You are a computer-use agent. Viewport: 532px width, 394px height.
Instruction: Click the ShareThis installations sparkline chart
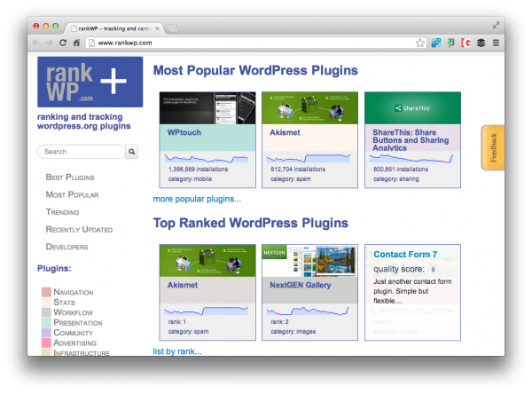click(411, 159)
